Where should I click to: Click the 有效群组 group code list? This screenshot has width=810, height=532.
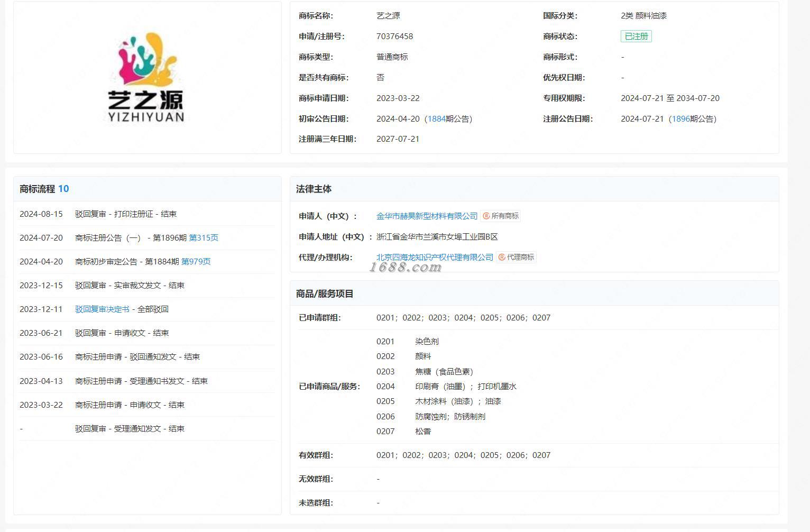click(x=464, y=455)
